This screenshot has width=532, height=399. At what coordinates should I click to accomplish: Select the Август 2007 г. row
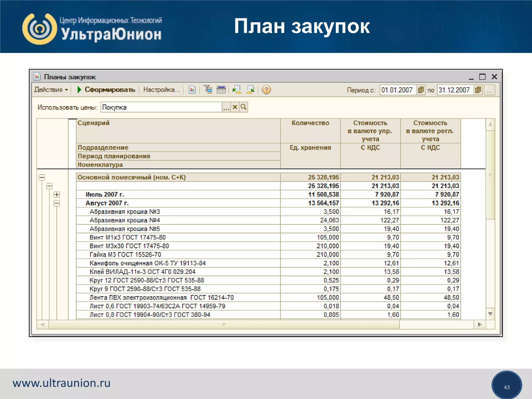coord(268,203)
